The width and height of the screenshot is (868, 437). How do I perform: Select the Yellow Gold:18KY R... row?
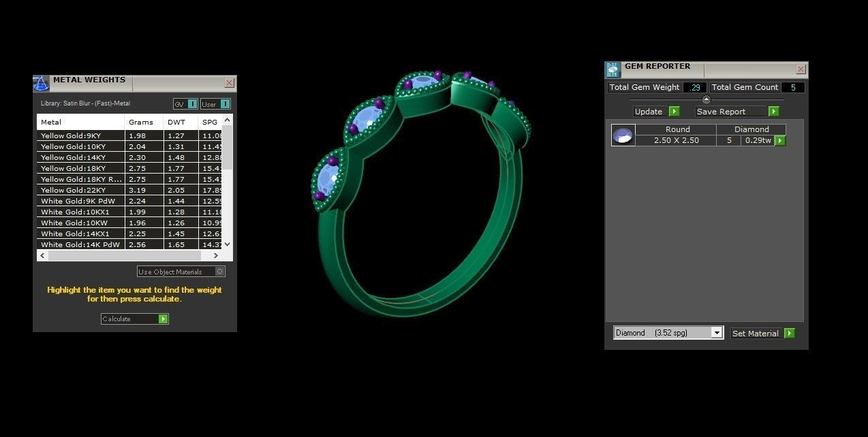130,179
